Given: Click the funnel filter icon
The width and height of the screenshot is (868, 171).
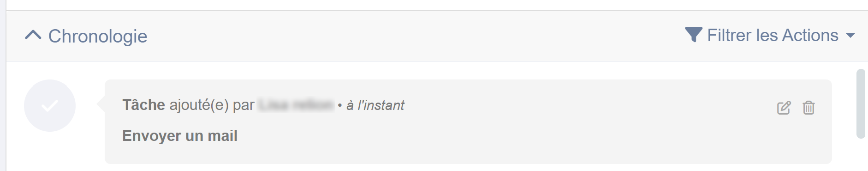Looking at the screenshot, I should tap(693, 35).
